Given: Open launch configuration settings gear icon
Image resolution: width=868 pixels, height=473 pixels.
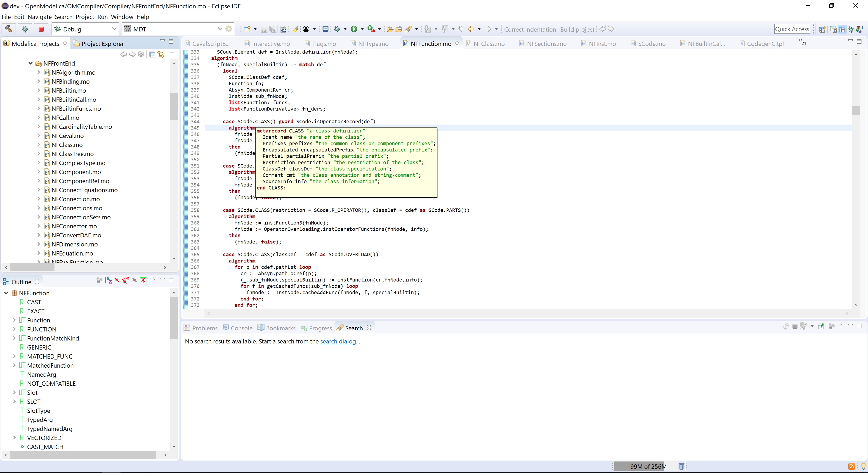Looking at the screenshot, I should pyautogui.click(x=229, y=29).
